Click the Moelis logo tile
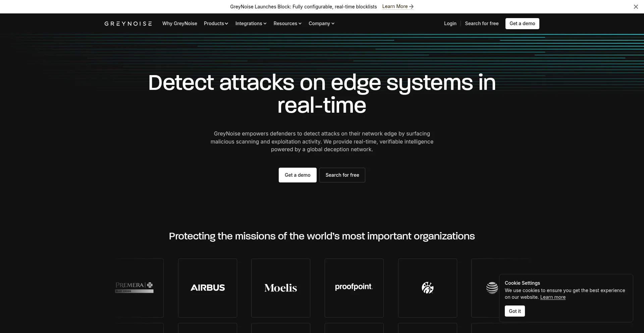The height and width of the screenshot is (333, 644). (281, 288)
